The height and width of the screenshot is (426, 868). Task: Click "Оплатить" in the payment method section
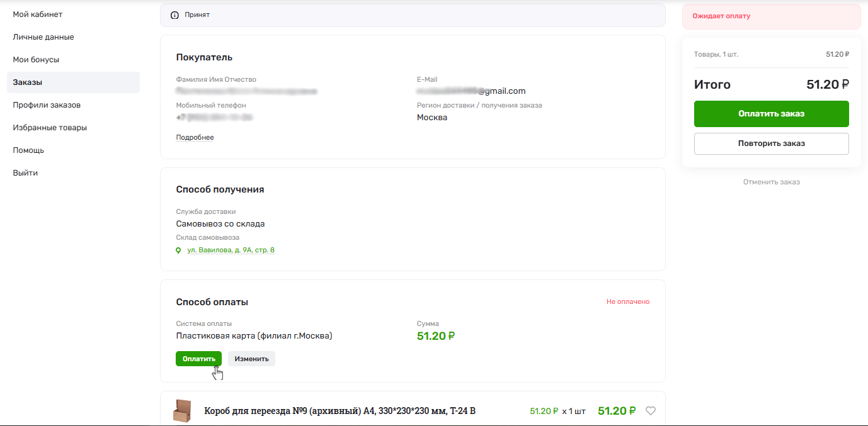(198, 358)
